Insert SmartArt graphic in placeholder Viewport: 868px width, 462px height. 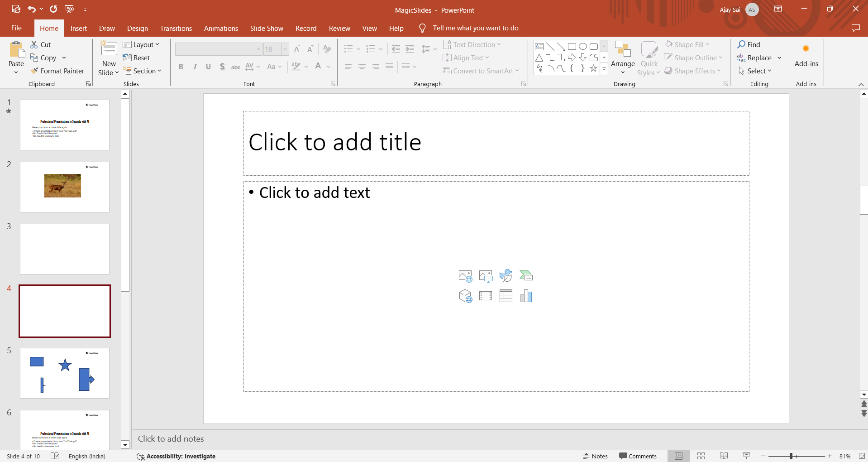click(526, 275)
